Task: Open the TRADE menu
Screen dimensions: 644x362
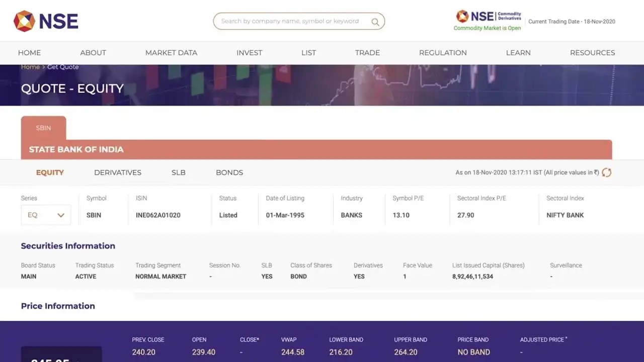Action: [367, 52]
